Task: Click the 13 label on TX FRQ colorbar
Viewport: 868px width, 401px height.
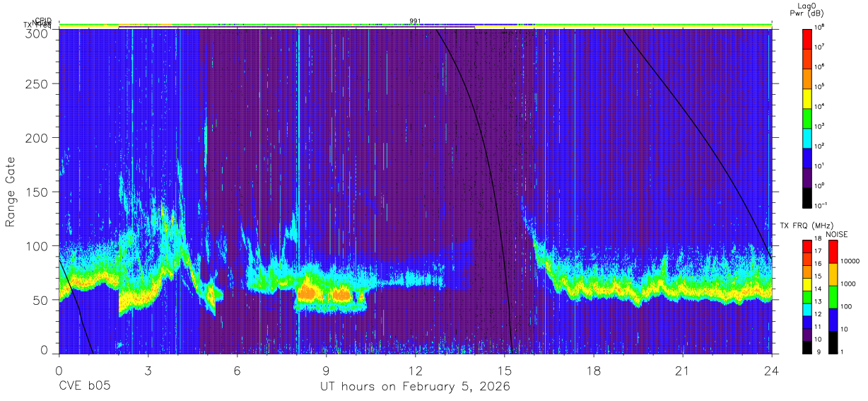Action: pyautogui.click(x=818, y=301)
